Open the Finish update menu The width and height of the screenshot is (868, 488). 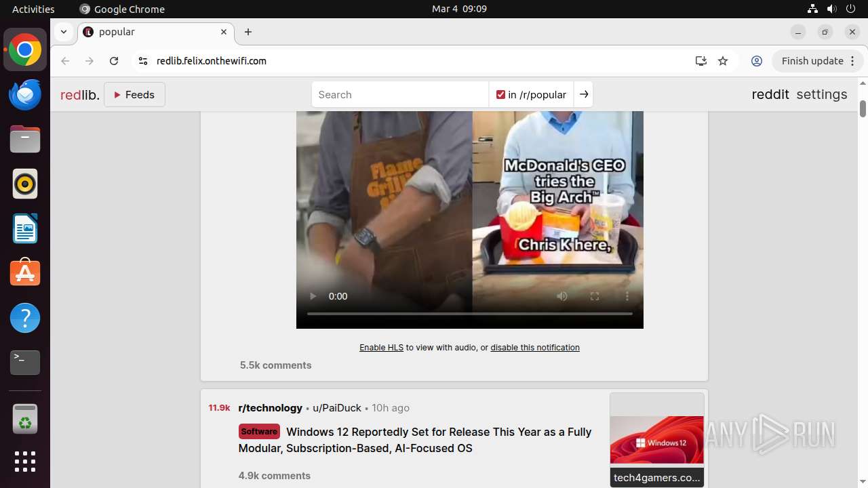[x=817, y=61]
